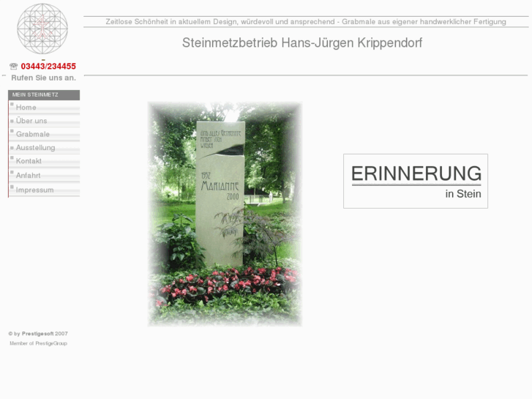Click the bullet icon beside Home

coord(12,105)
